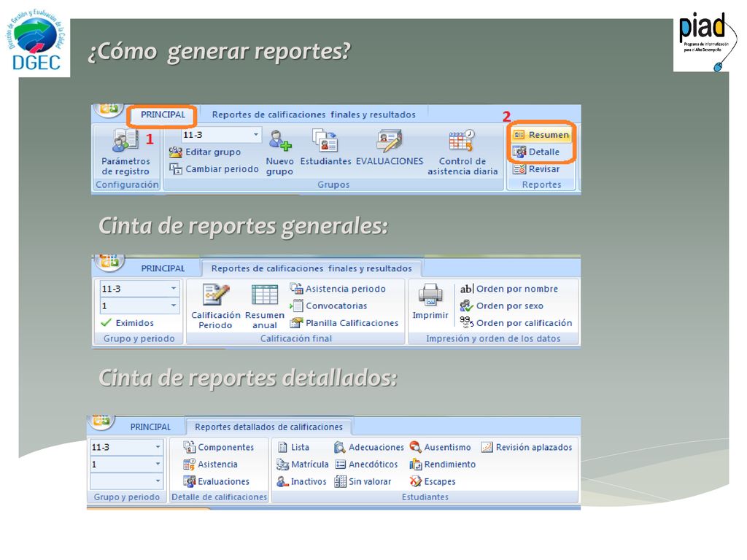The image size is (747, 560).
Task: Click Lista in the Estudiantes group
Action: click(293, 447)
